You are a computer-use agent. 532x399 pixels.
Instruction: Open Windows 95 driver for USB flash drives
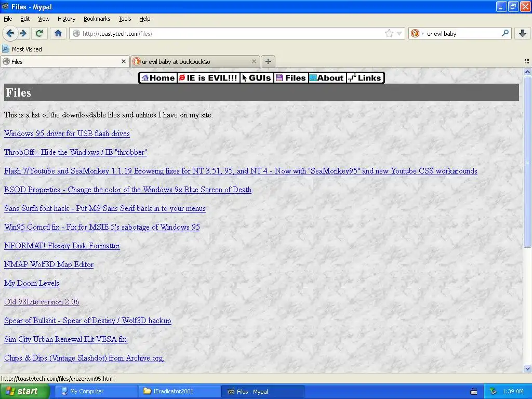pos(67,134)
